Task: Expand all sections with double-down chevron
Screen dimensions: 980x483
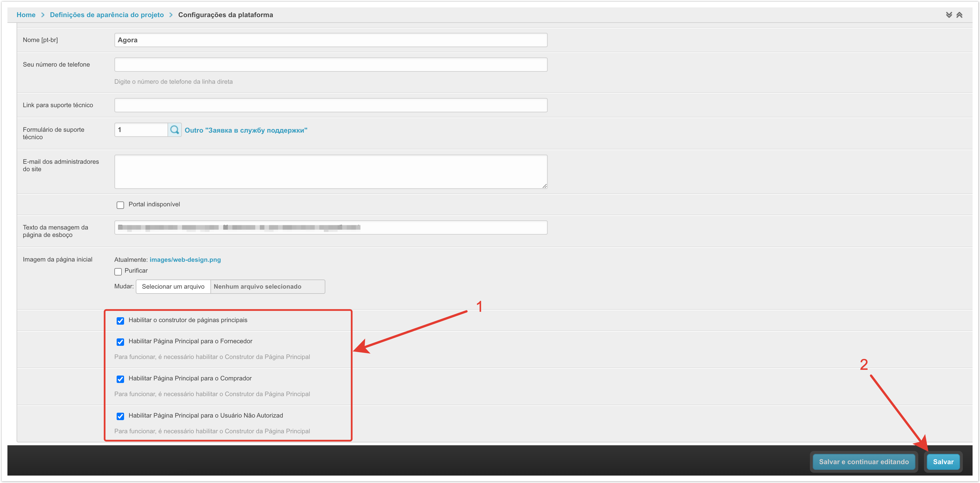Action: (949, 15)
